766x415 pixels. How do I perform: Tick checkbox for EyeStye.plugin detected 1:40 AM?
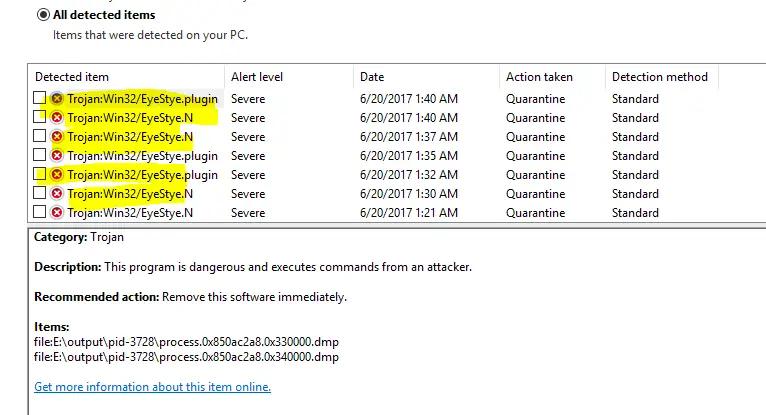(40, 98)
